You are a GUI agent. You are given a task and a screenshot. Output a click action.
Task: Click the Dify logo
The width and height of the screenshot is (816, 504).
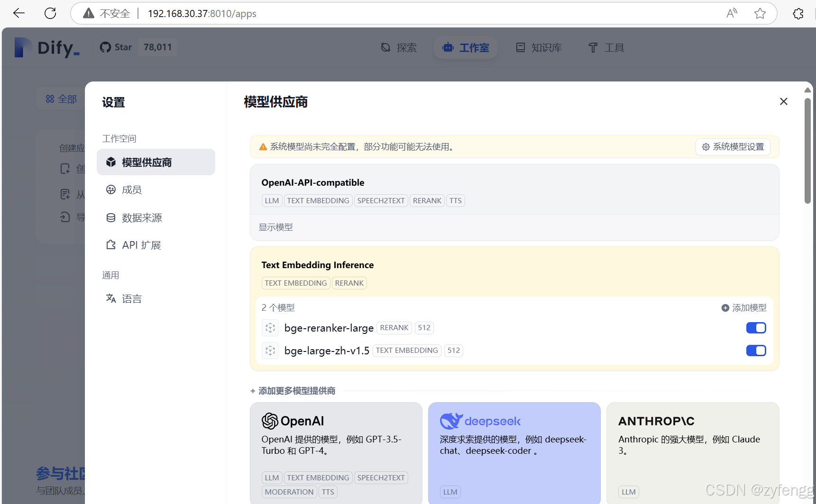click(47, 47)
